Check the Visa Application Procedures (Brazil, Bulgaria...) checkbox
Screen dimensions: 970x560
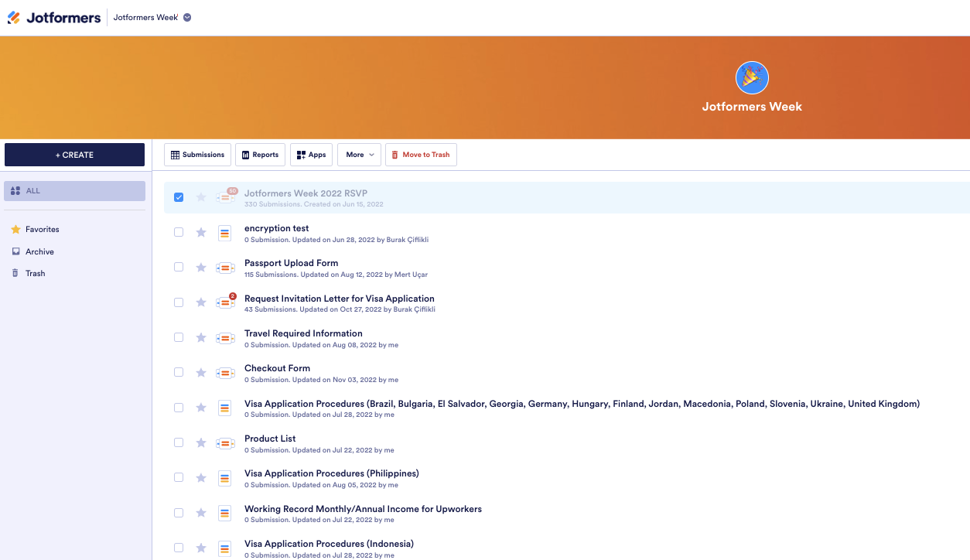pos(179,408)
